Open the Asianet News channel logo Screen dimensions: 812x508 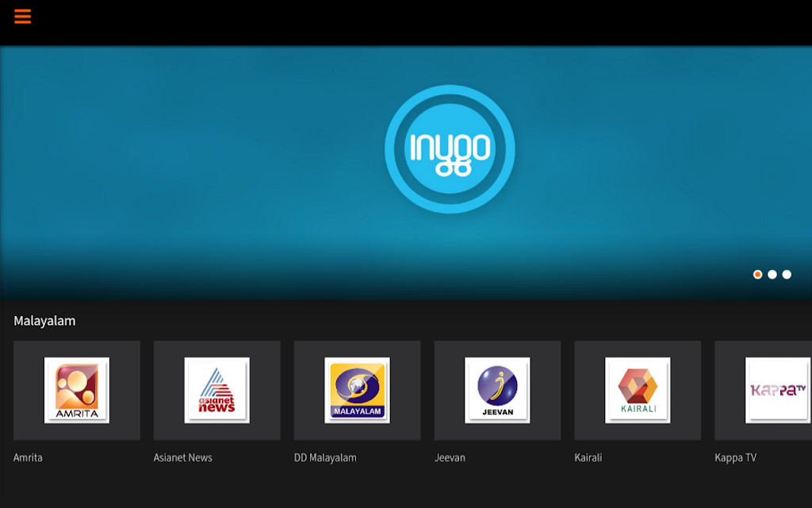coord(217,391)
